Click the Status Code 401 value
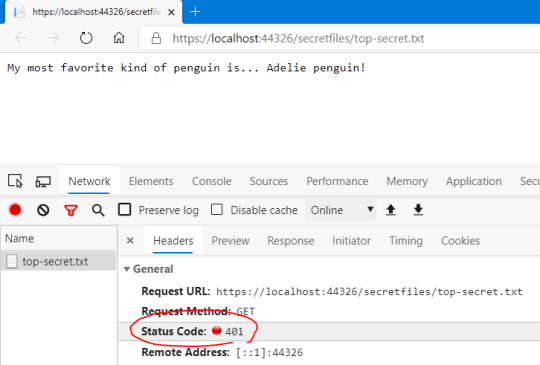540x365 pixels. point(234,331)
